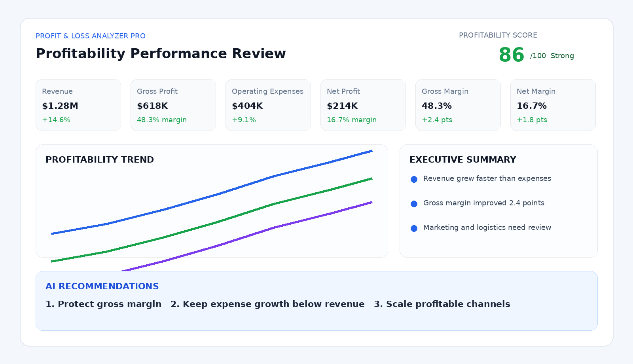The image size is (633, 364).
Task: Click the 16.7% net margin value
Action: 532,106
